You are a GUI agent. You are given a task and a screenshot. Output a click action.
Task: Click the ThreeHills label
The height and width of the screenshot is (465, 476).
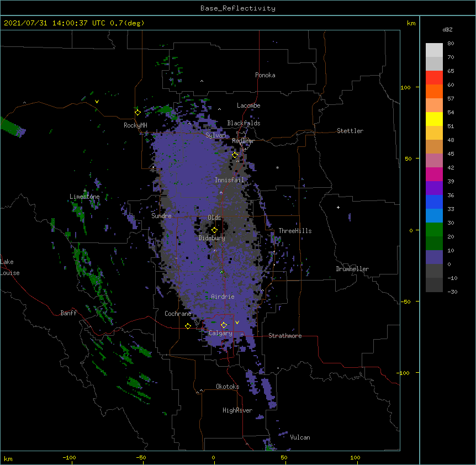(x=295, y=231)
